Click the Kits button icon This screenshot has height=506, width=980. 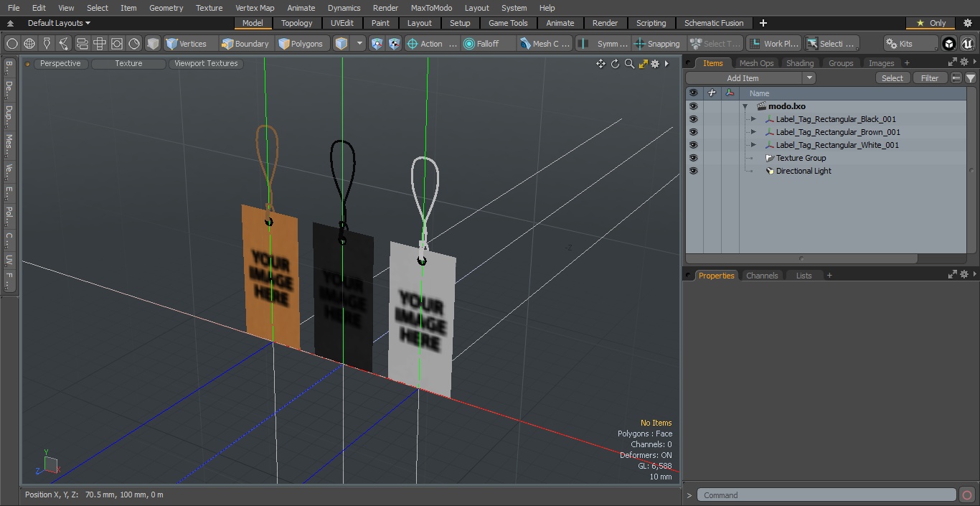click(892, 44)
